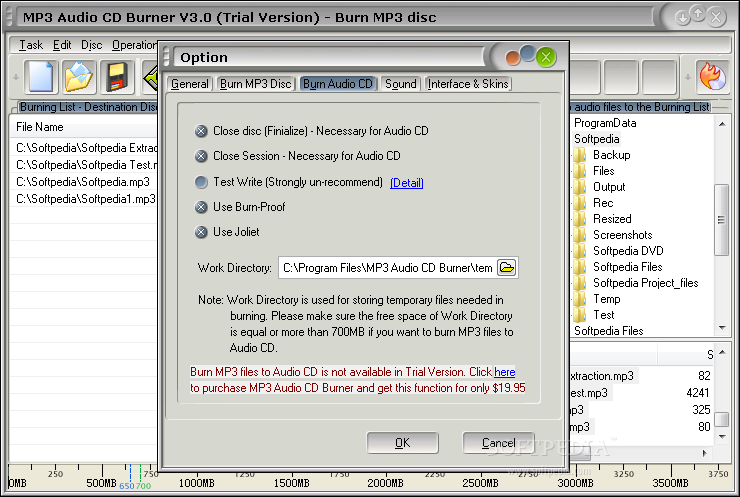This screenshot has height=497, width=740.
Task: Click file list scroll down arrow
Action: point(722,437)
